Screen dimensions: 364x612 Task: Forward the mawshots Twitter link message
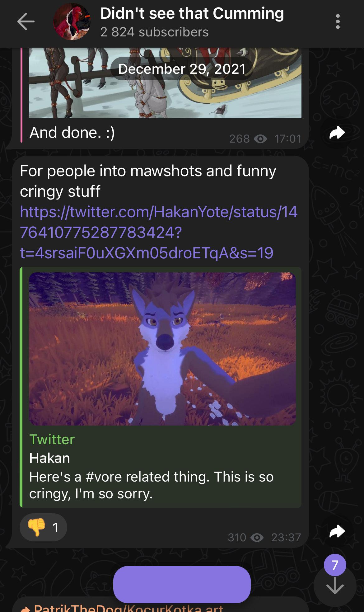tap(337, 531)
